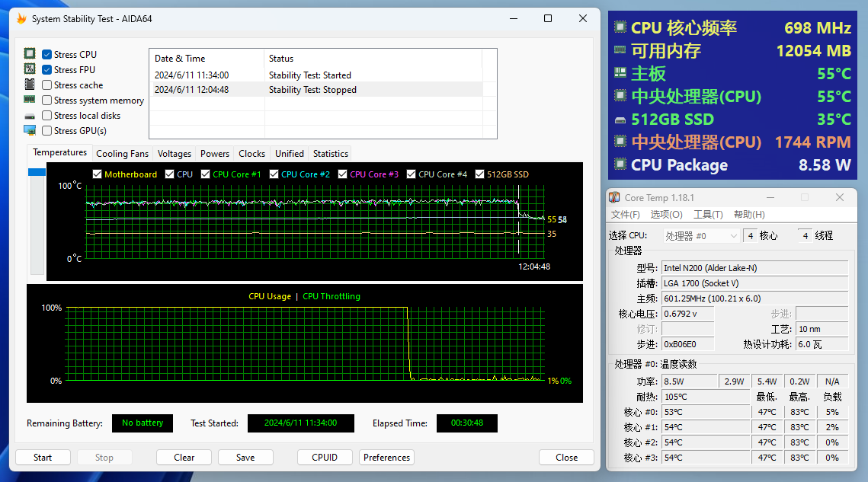Click the disk drive icon beside Stress local disks

click(30, 117)
